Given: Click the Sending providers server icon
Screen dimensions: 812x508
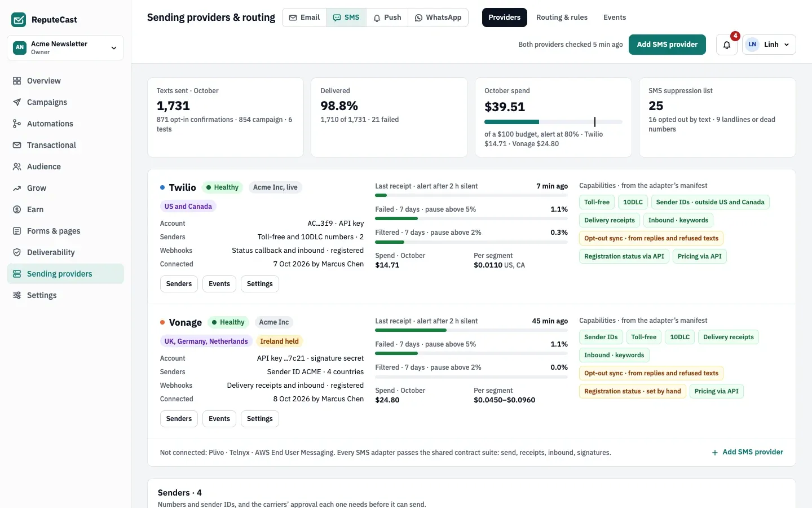Looking at the screenshot, I should 17,274.
